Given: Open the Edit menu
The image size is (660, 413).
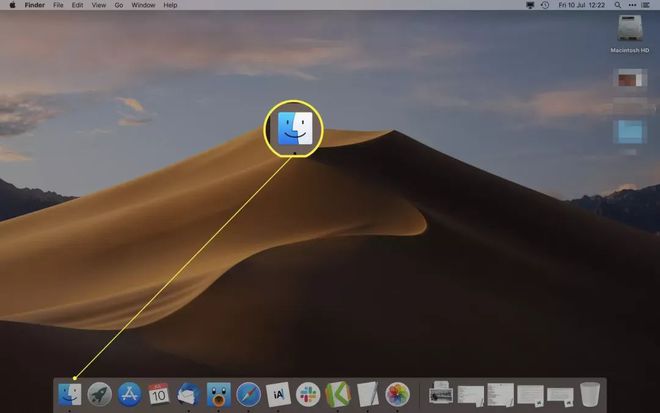Looking at the screenshot, I should 77,5.
